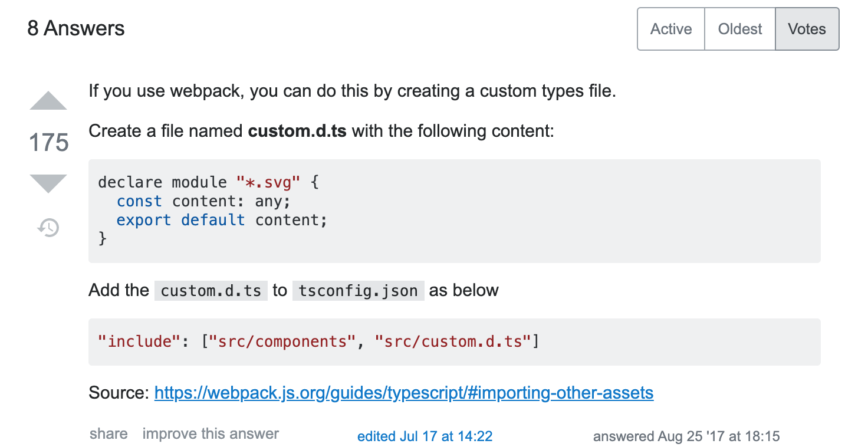Viewport: 868px width, 447px height.
Task: Click the share link below the answer
Action: tap(108, 434)
